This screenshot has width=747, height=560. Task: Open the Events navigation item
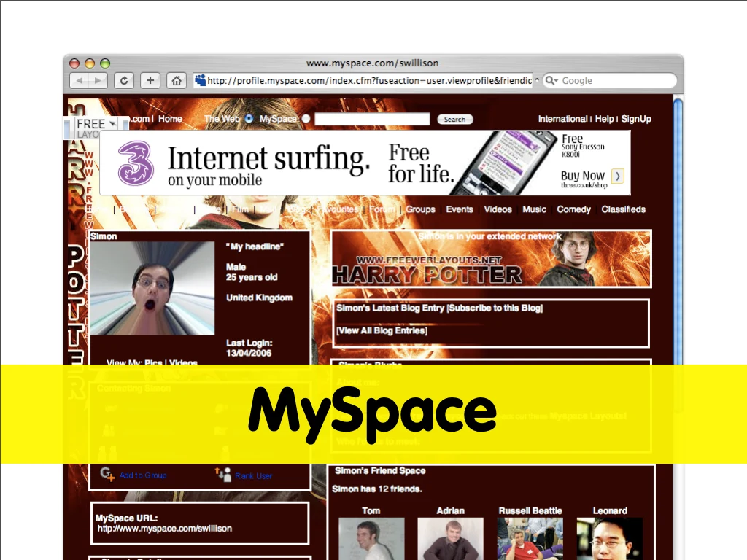click(x=460, y=209)
